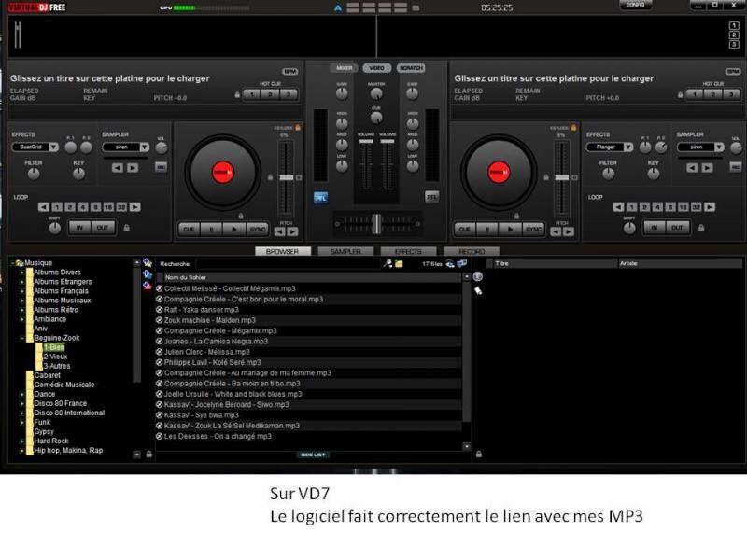Click the right deck pause button
Screen dimensions: 747x560
pyautogui.click(x=487, y=230)
